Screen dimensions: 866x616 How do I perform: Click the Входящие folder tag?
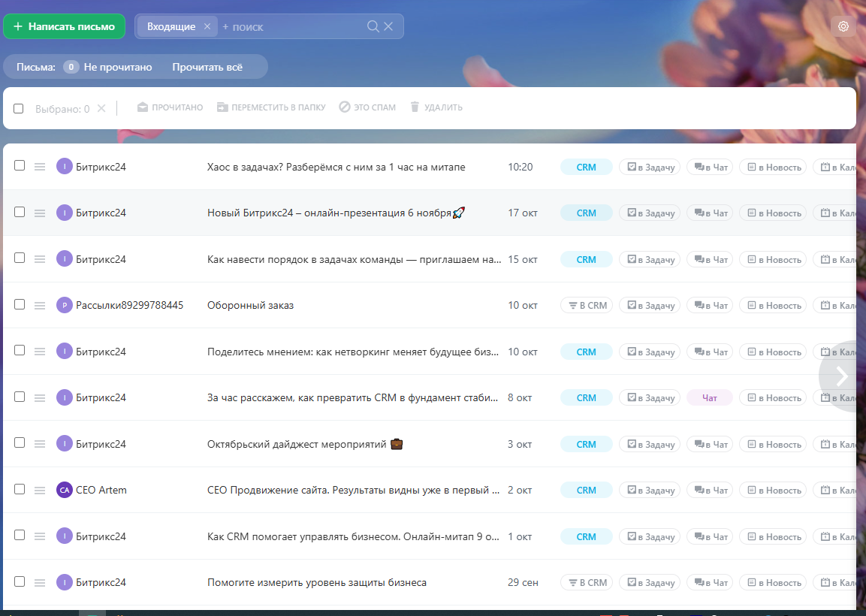pyautogui.click(x=170, y=26)
